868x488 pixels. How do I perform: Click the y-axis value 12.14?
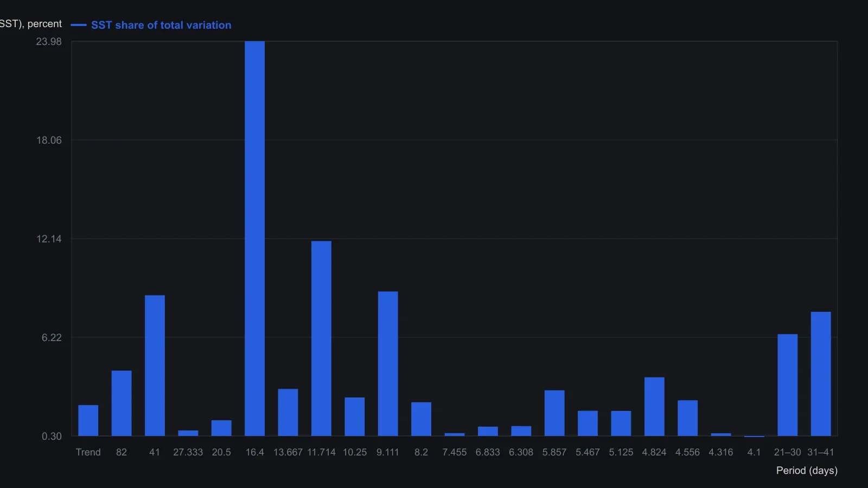[49, 239]
